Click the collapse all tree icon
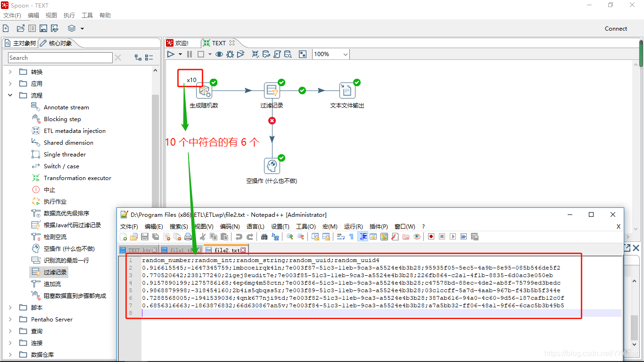Viewport: 644px width, 362px height. (149, 58)
